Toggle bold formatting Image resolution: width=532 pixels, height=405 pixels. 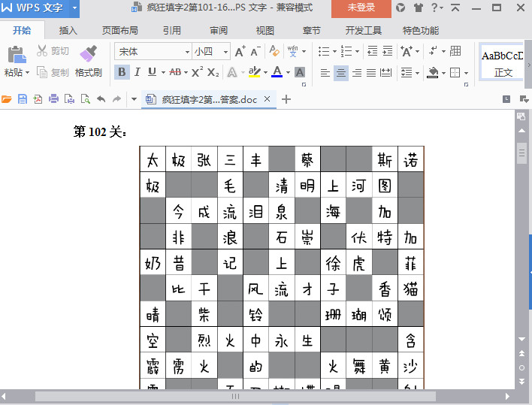coord(122,72)
